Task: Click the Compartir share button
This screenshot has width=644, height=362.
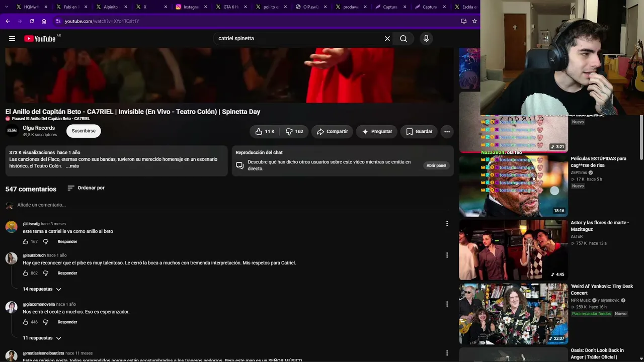Action: [x=332, y=132]
